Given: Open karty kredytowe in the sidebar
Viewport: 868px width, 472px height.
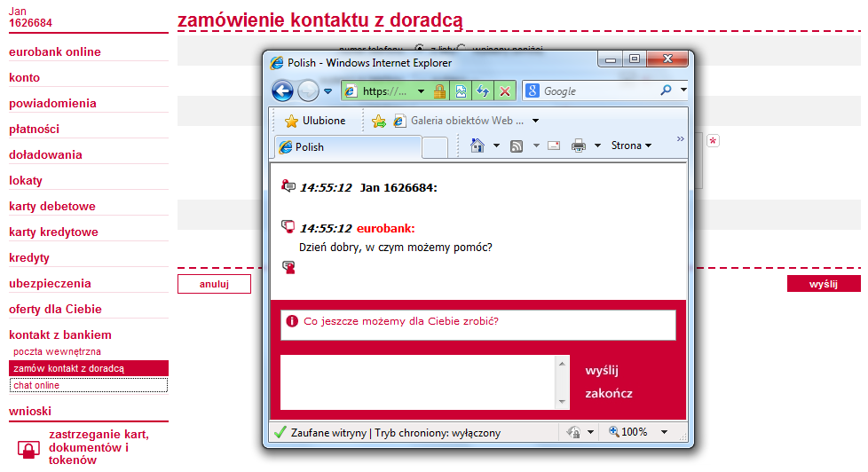Looking at the screenshot, I should (x=54, y=232).
